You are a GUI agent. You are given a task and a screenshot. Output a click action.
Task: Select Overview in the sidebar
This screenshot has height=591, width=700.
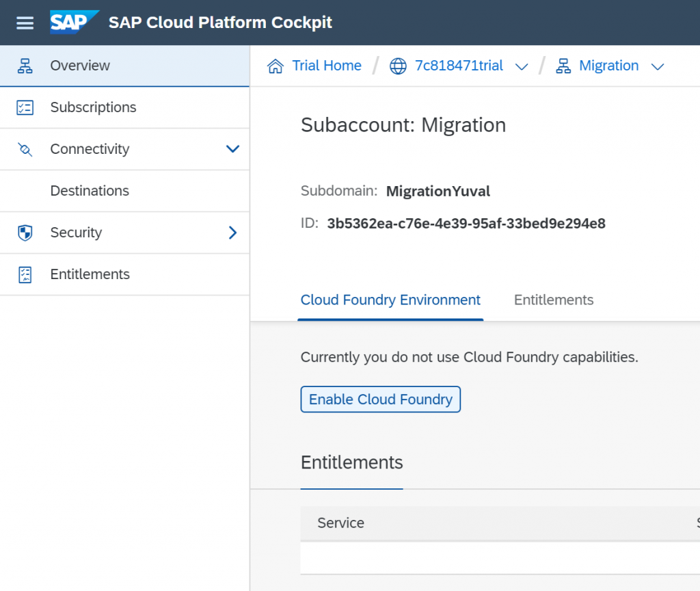tap(124, 66)
